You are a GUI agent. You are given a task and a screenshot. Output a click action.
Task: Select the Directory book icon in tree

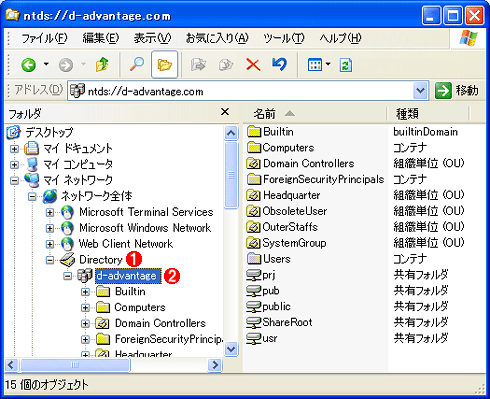pos(67,260)
